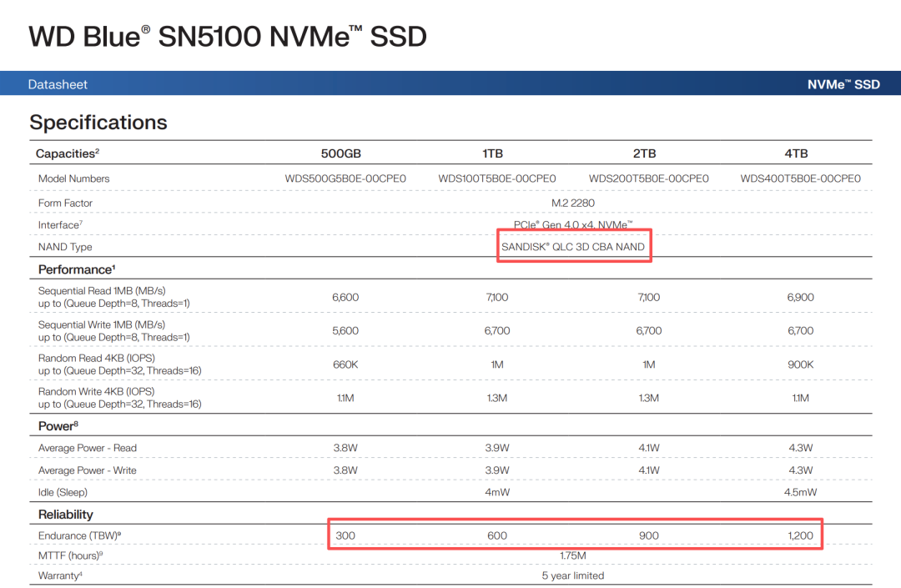Select the "Performance" section heading
The image size is (901, 588).
[x=77, y=269]
